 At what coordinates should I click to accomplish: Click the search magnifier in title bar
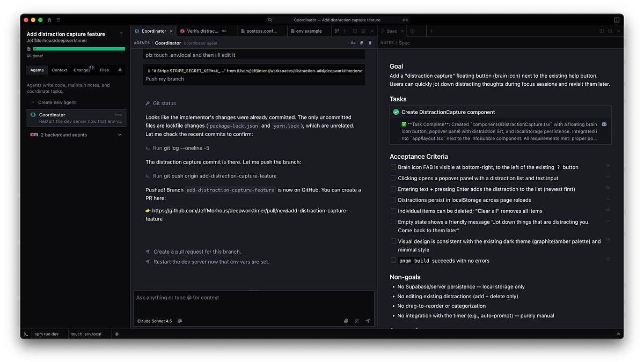point(270,20)
